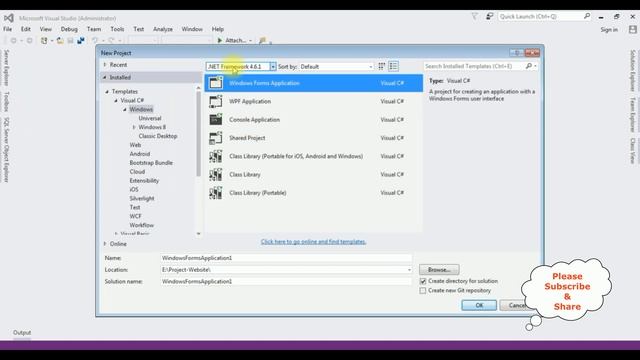640x360 pixels.
Task: Open the File menu
Action: tap(8, 29)
